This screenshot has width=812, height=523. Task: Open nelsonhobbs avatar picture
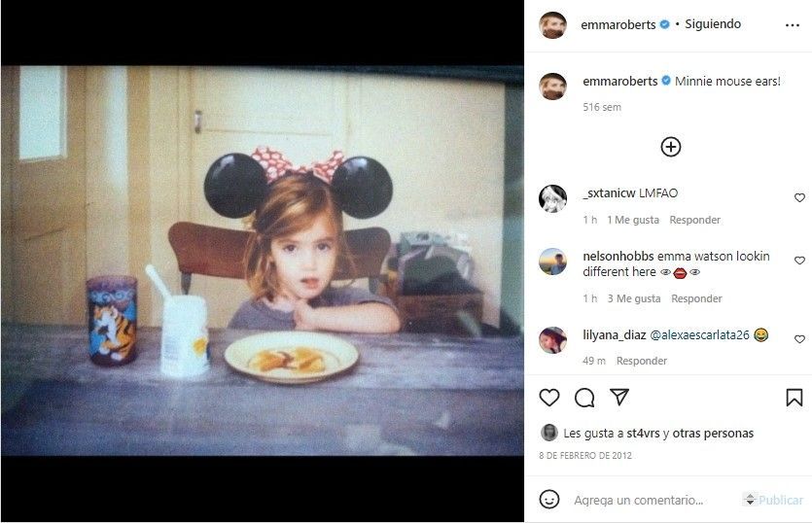552,261
